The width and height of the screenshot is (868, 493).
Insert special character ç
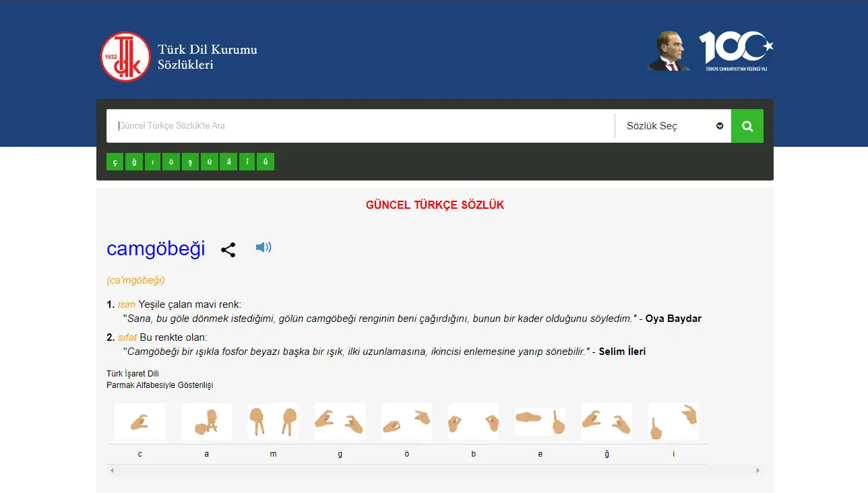(115, 162)
